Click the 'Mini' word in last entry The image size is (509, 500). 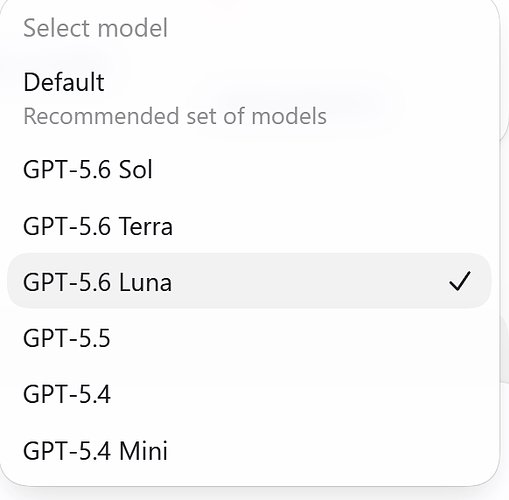click(143, 451)
